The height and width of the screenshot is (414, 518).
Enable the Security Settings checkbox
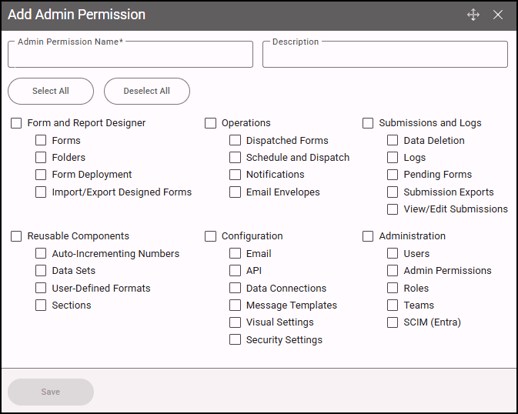235,340
